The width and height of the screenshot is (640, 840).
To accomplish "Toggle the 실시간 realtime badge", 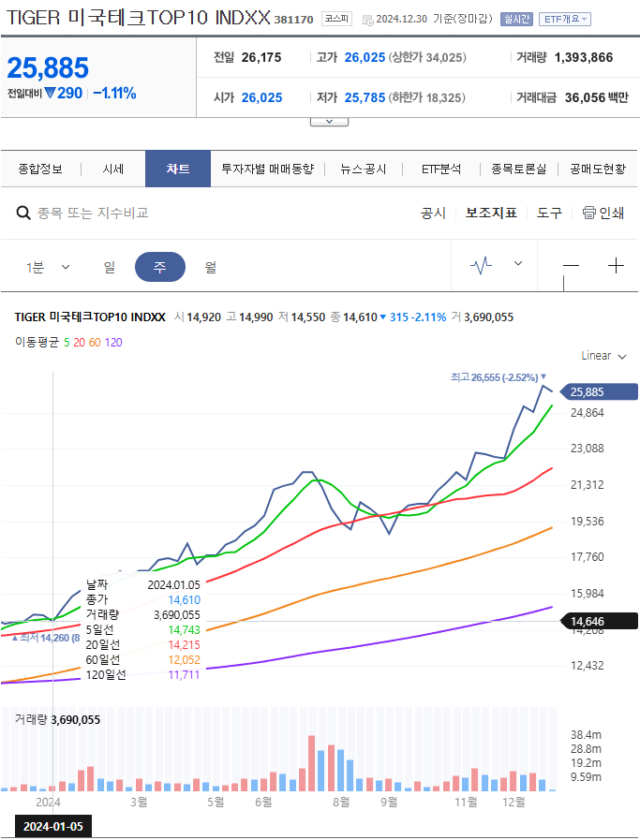I will point(516,20).
